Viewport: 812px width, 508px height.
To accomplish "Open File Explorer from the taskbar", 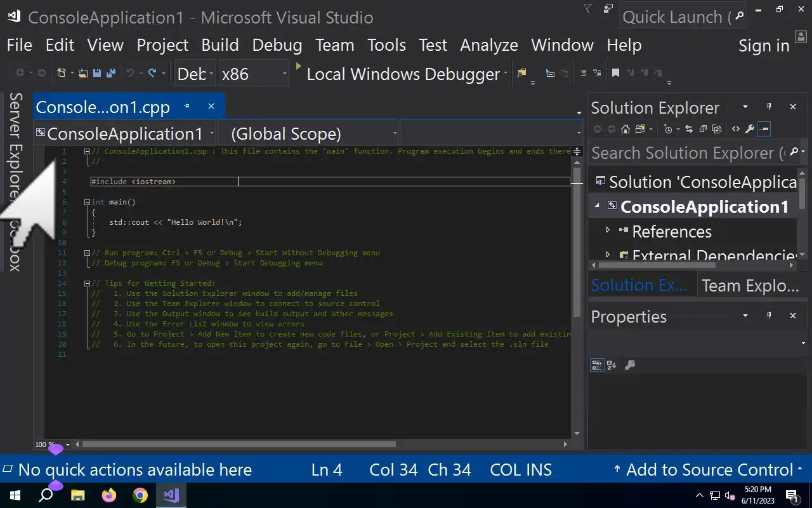I will coord(77,495).
